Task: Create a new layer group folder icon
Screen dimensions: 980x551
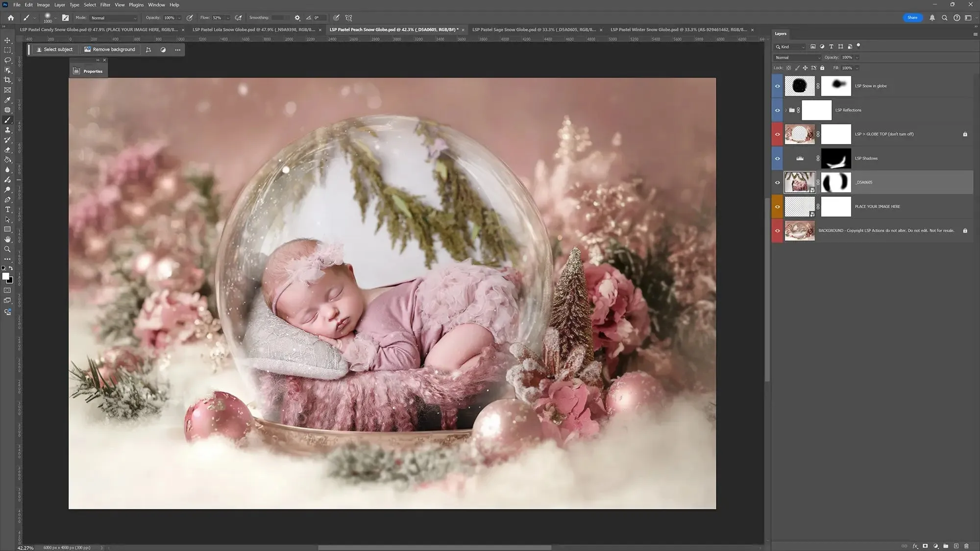Action: [x=946, y=546]
